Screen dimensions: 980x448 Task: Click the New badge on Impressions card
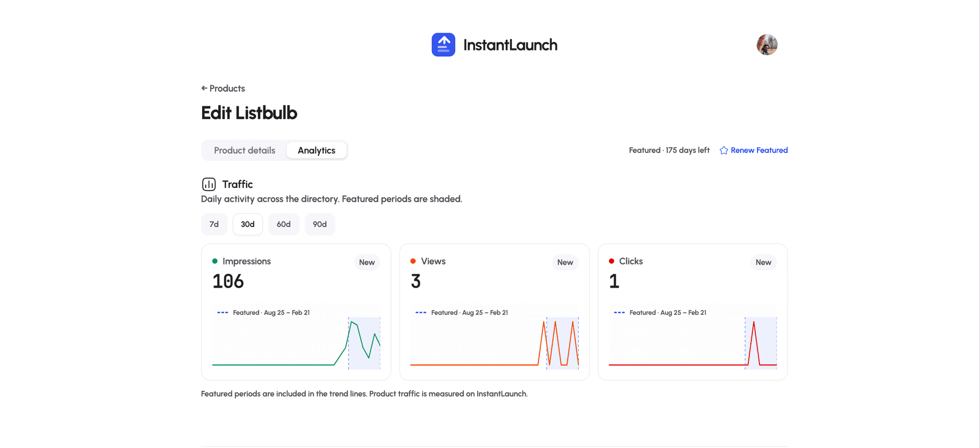367,262
